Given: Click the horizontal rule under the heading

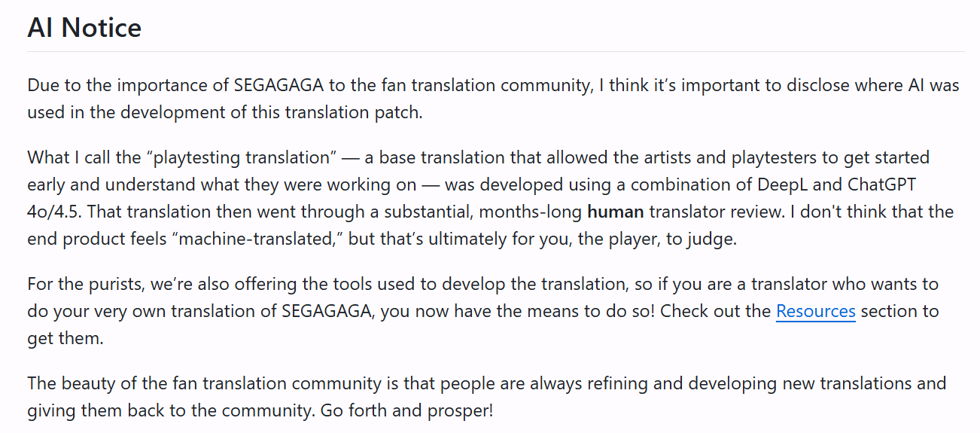Looking at the screenshot, I should [x=495, y=52].
